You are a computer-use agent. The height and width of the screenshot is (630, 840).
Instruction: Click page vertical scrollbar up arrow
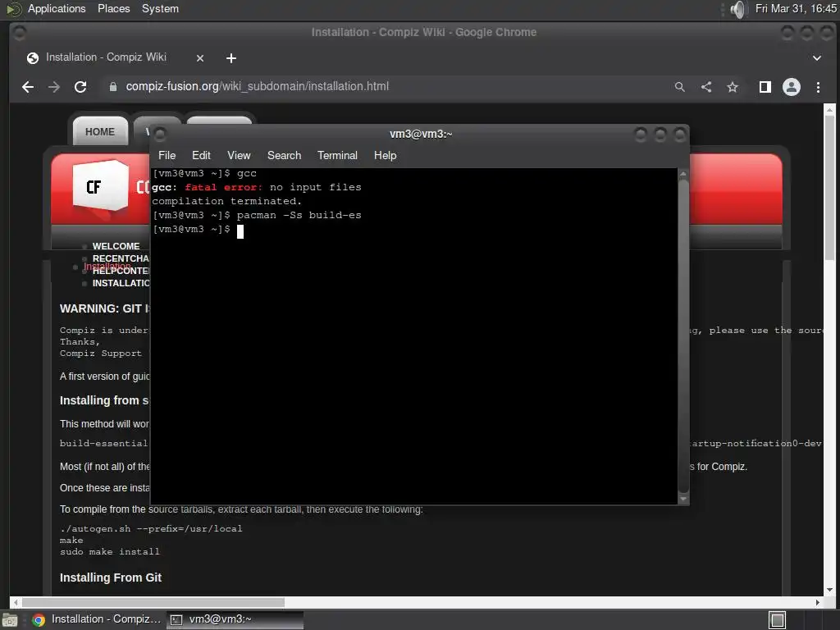[830, 110]
